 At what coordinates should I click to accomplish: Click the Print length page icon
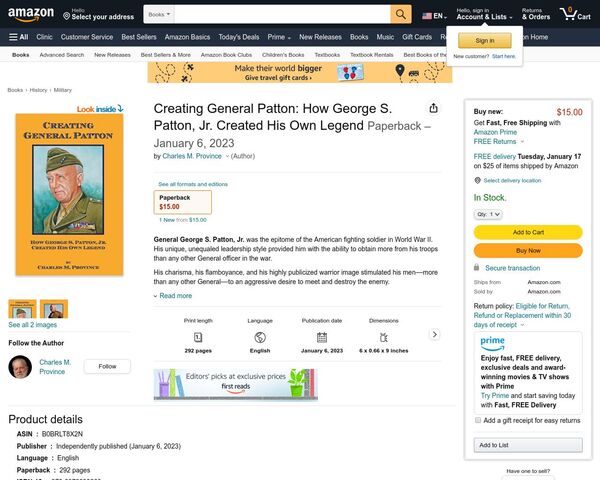[198, 337]
